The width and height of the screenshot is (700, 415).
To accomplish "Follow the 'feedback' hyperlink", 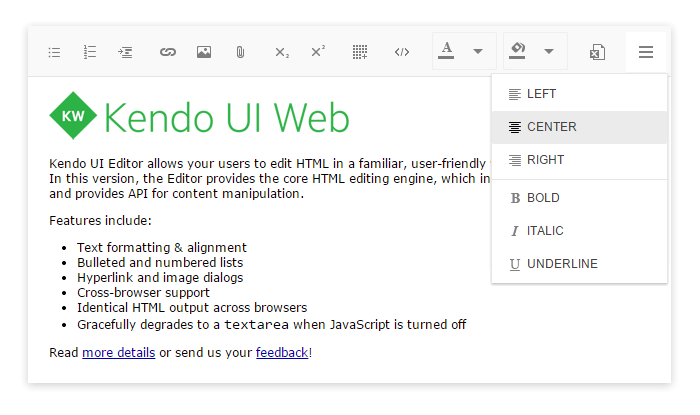I will (282, 353).
